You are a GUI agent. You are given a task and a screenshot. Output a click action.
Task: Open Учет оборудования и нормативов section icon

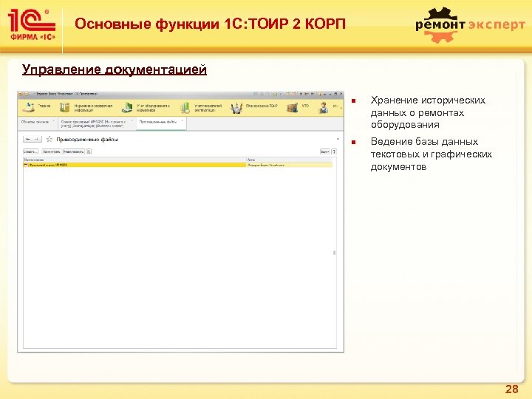(x=127, y=108)
